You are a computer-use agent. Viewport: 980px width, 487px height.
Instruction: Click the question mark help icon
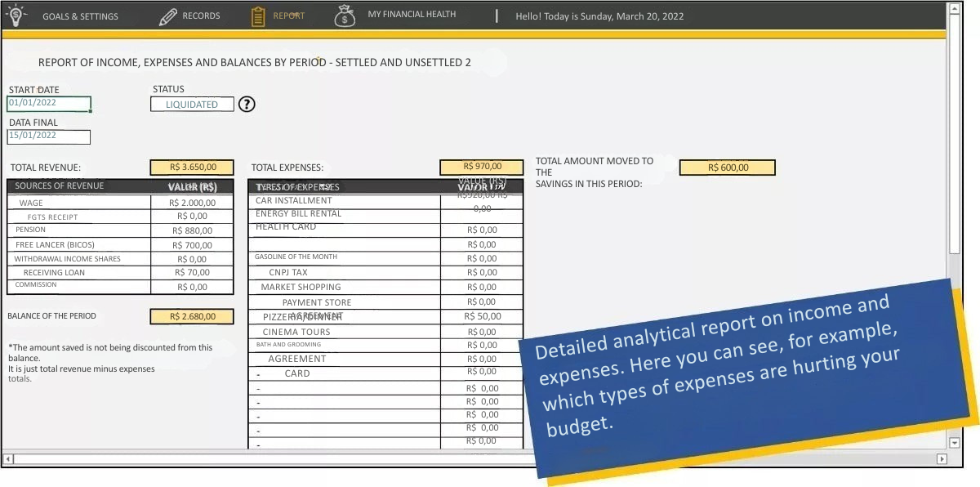tap(247, 104)
